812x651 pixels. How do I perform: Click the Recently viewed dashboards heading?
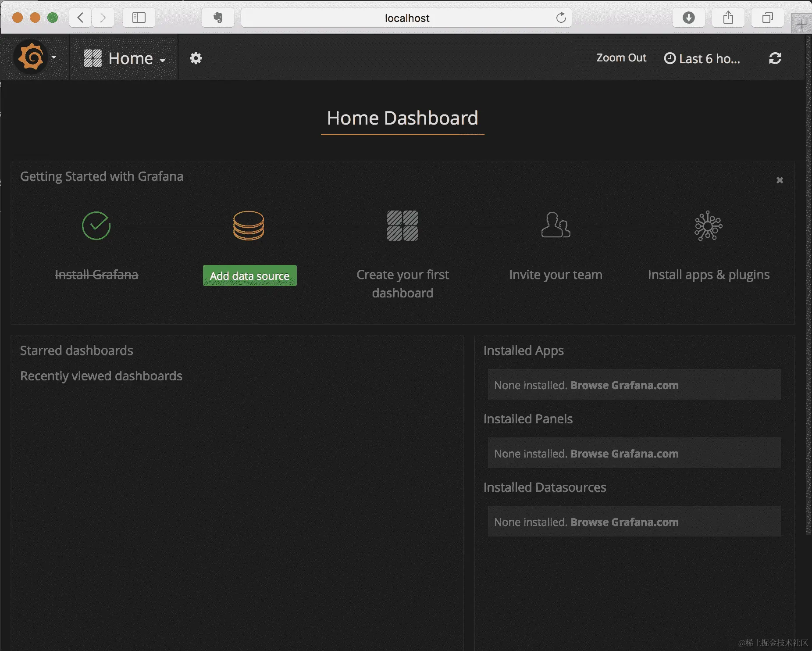[101, 376]
